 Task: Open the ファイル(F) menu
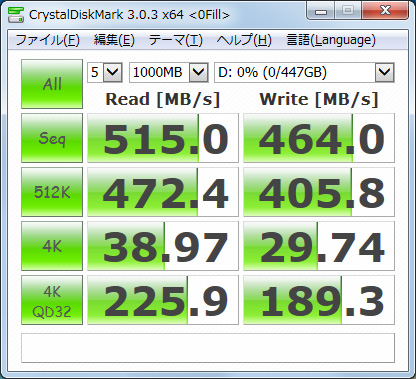point(47,40)
